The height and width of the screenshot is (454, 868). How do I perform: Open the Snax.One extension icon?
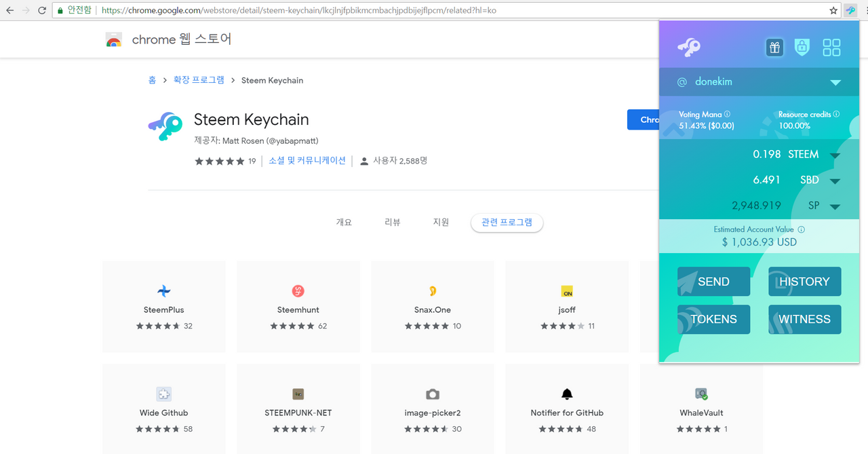[x=433, y=291]
